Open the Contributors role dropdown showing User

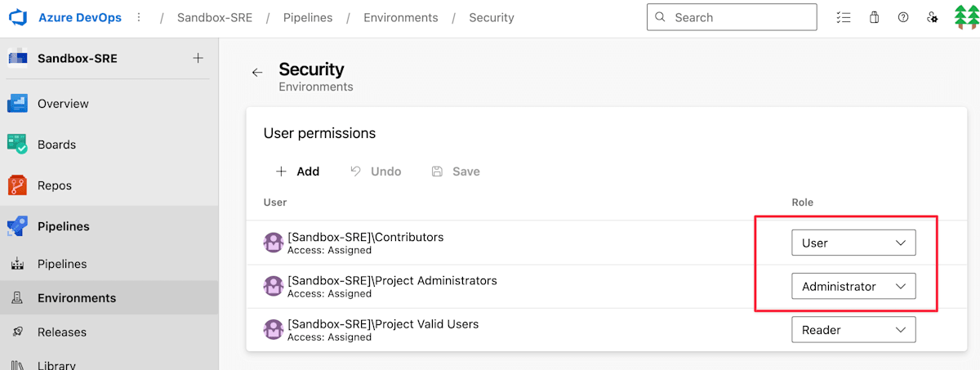click(x=853, y=243)
